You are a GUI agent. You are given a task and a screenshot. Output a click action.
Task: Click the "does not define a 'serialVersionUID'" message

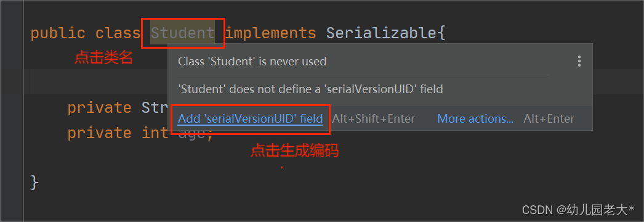click(x=310, y=89)
